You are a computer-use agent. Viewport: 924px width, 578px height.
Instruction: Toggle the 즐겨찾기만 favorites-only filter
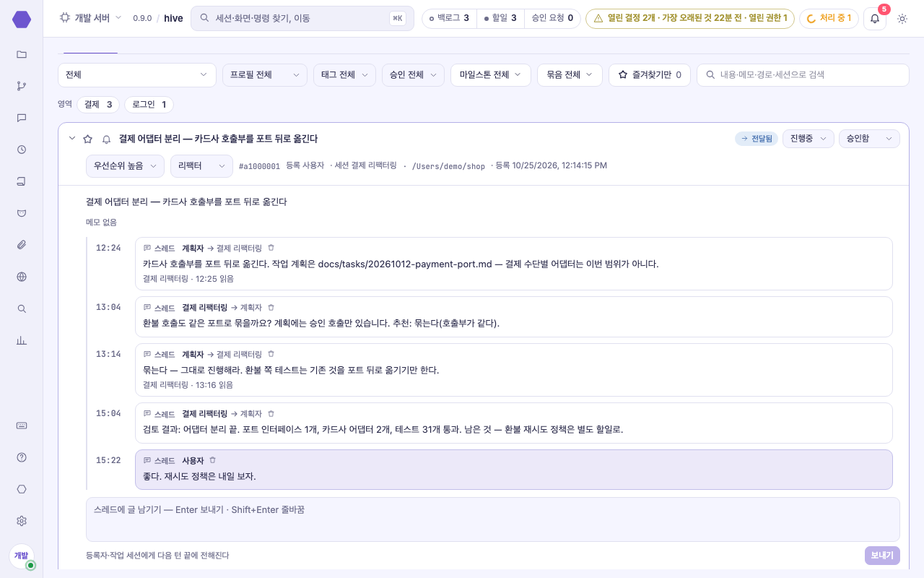click(x=650, y=75)
